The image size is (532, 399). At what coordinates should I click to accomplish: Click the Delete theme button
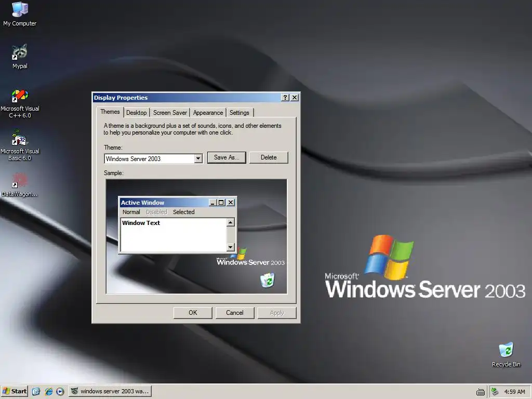click(x=269, y=157)
